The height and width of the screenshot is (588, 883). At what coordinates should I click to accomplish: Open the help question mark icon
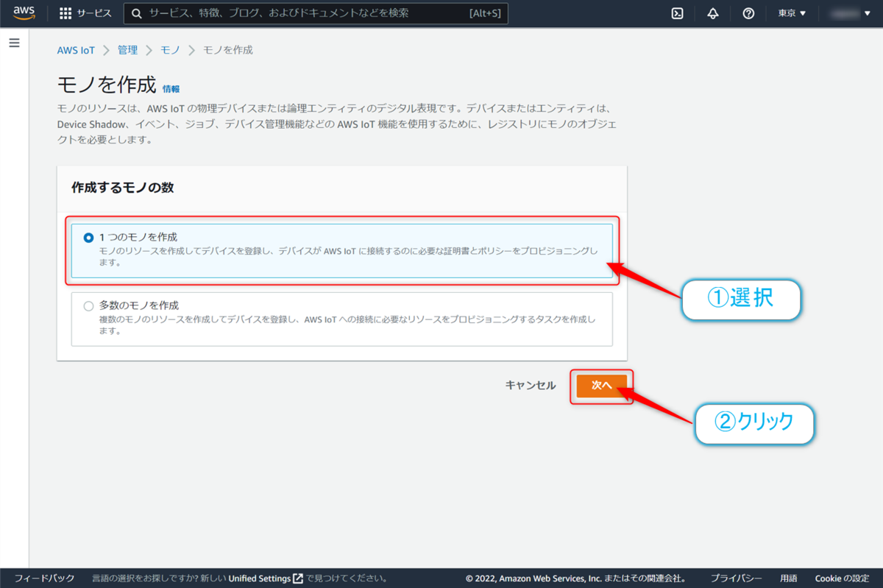pyautogui.click(x=748, y=13)
